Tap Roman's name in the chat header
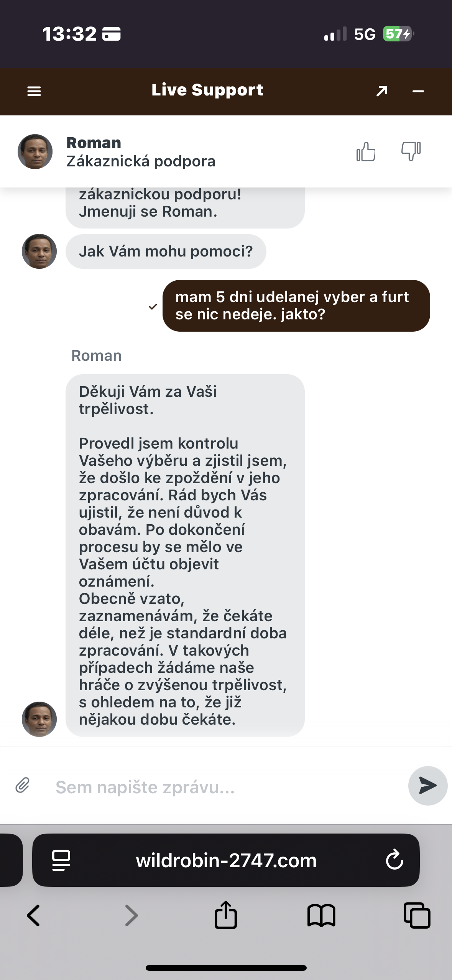The width and height of the screenshot is (452, 980). coord(94,143)
